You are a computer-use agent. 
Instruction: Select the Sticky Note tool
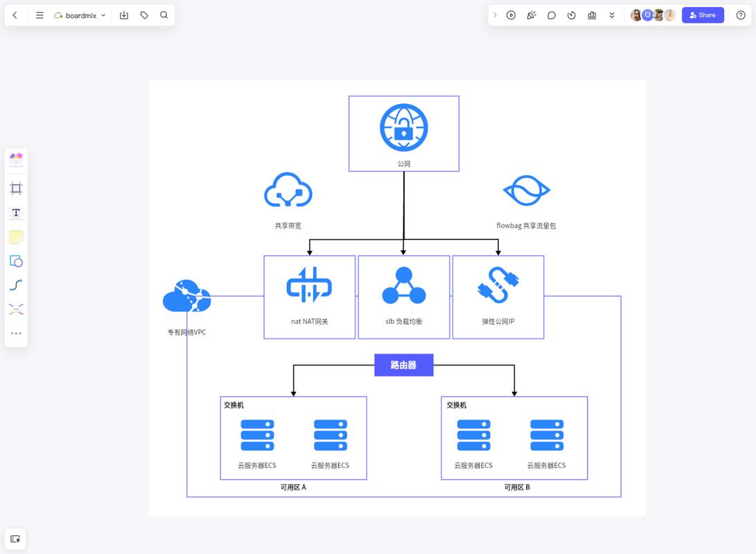tap(15, 237)
